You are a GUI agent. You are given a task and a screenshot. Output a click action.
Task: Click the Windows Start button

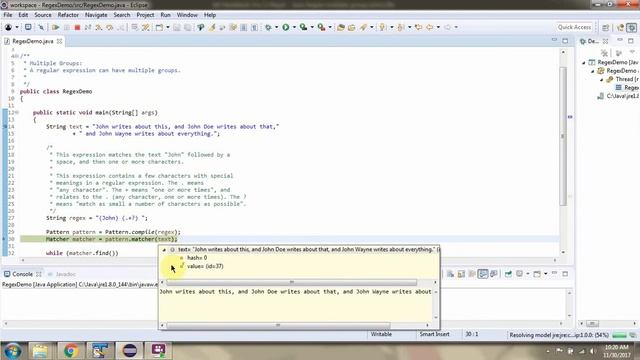tap(12, 351)
